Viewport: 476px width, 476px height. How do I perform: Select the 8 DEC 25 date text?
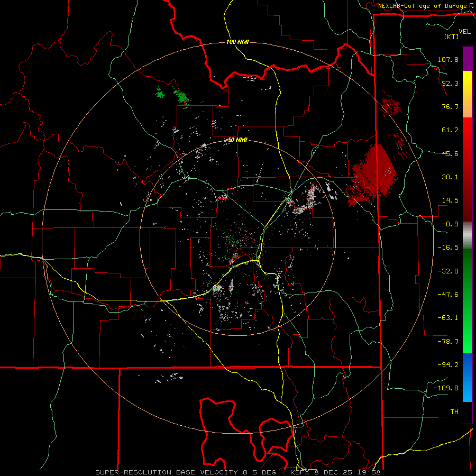(334, 472)
